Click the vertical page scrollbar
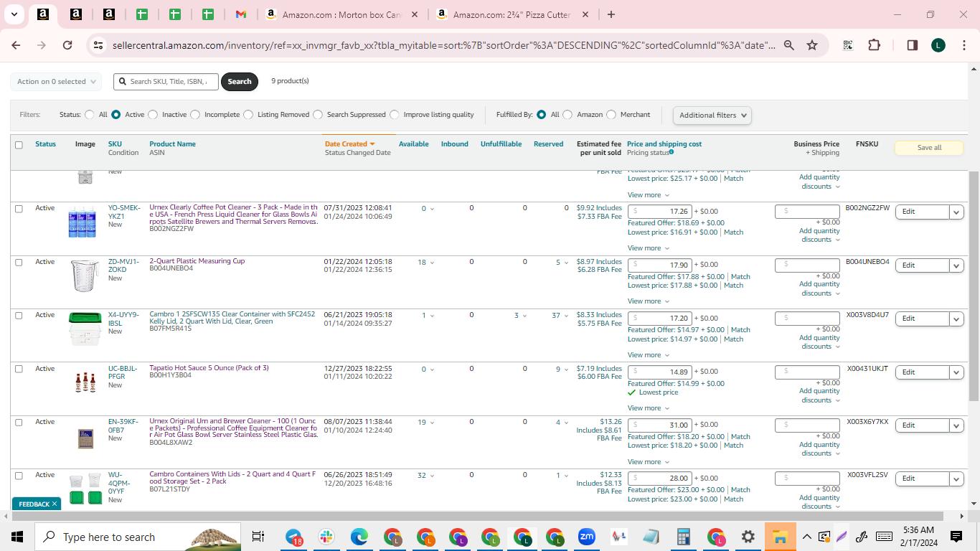This screenshot has height=551, width=980. tap(974, 286)
